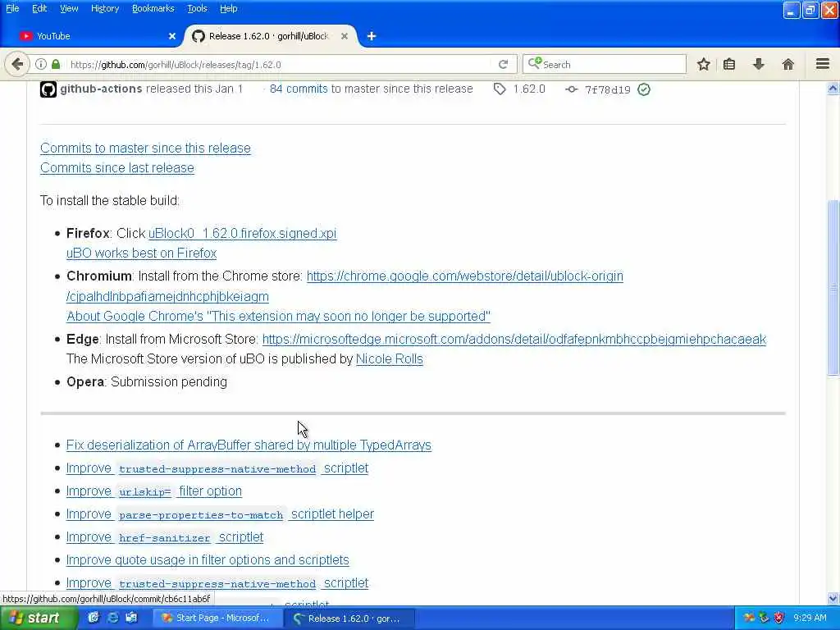Click the 1.62.0 tag label
840x630 pixels.
click(529, 89)
